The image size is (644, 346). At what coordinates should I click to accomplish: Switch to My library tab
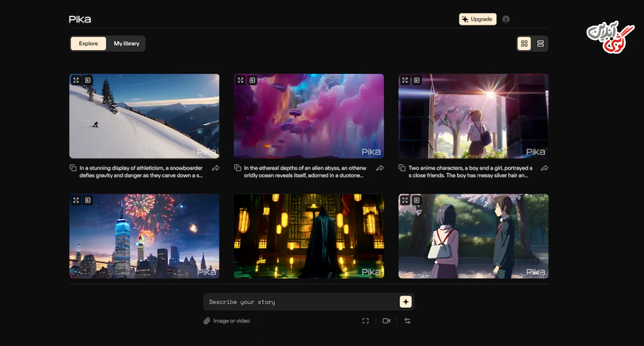tap(126, 44)
